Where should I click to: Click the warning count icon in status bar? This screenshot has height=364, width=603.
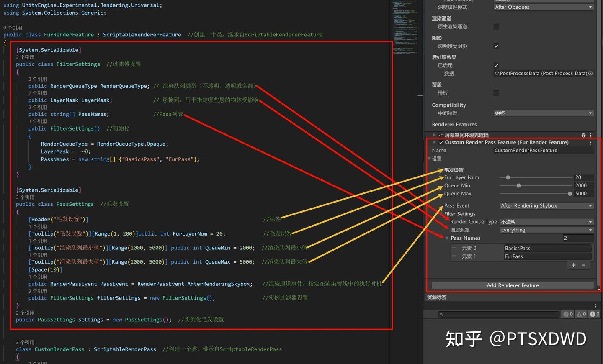(x=578, y=314)
